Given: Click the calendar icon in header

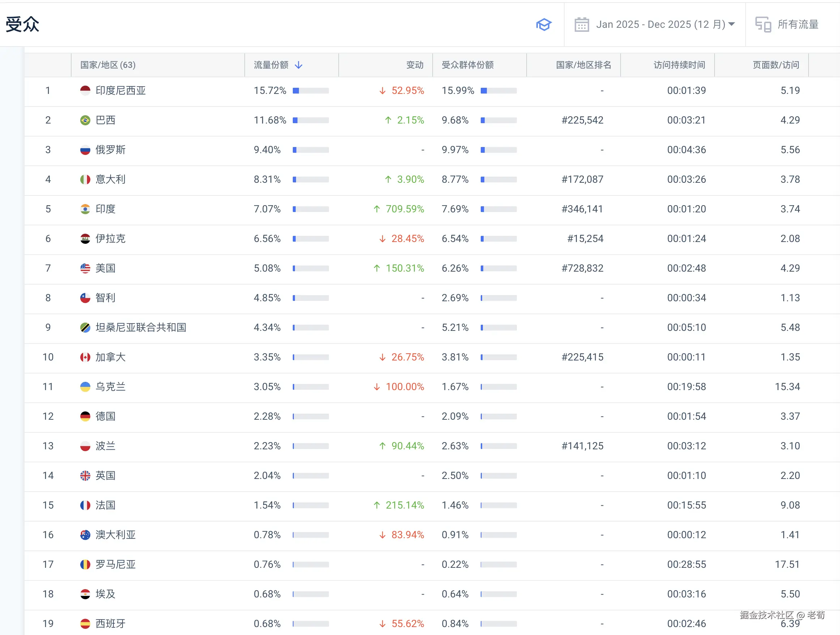Looking at the screenshot, I should point(582,25).
